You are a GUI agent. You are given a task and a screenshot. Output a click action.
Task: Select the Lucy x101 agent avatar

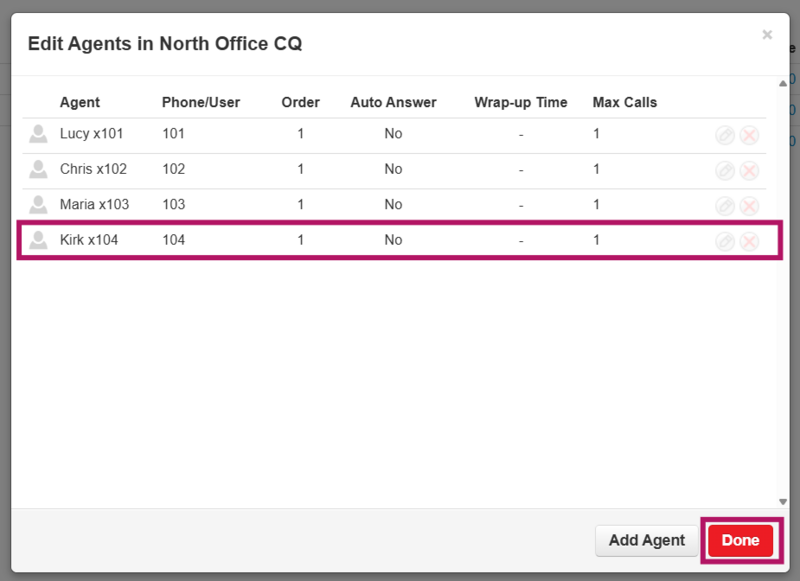[x=38, y=134]
